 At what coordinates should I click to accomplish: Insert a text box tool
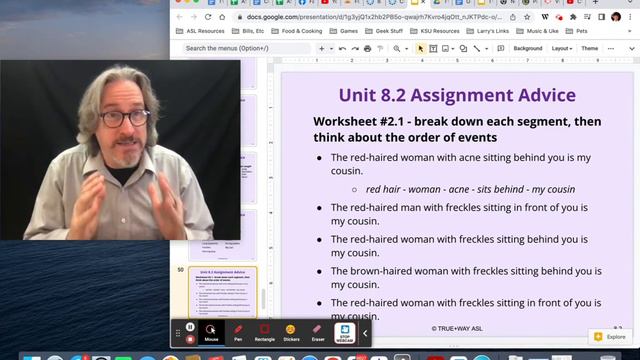coord(433,49)
